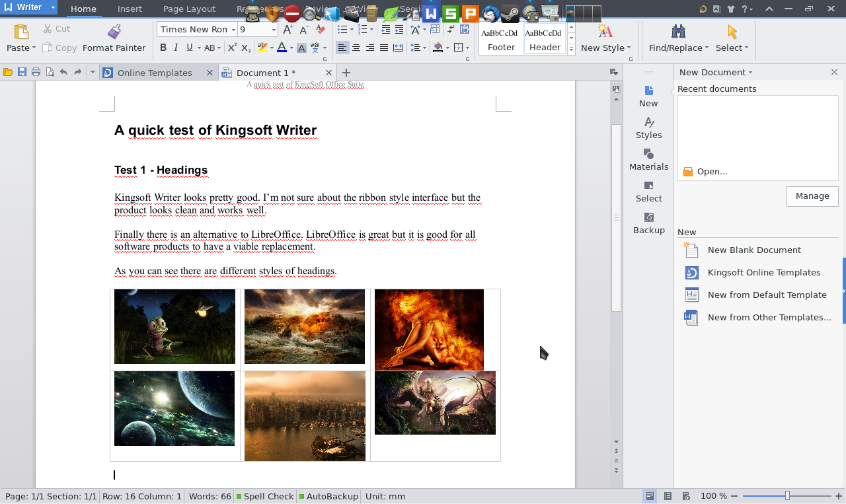This screenshot has height=504, width=846.
Task: Toggle bold formatting
Action: click(x=163, y=48)
